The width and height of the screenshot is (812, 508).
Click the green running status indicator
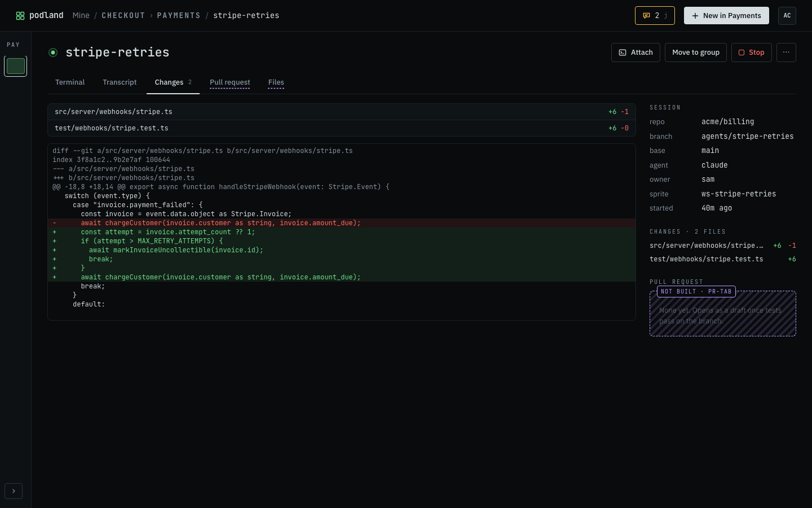coord(53,52)
